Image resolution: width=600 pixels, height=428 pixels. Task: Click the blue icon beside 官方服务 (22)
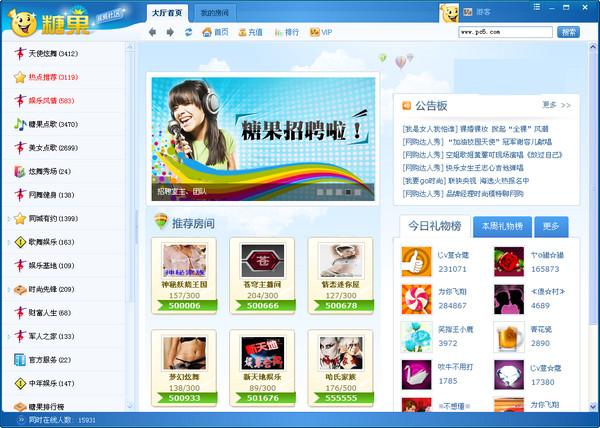[x=20, y=360]
